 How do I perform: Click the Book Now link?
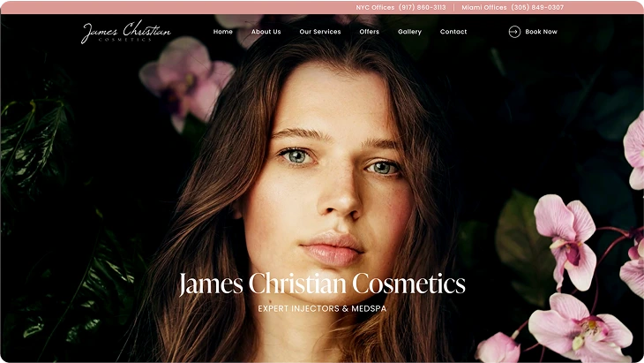coord(541,32)
